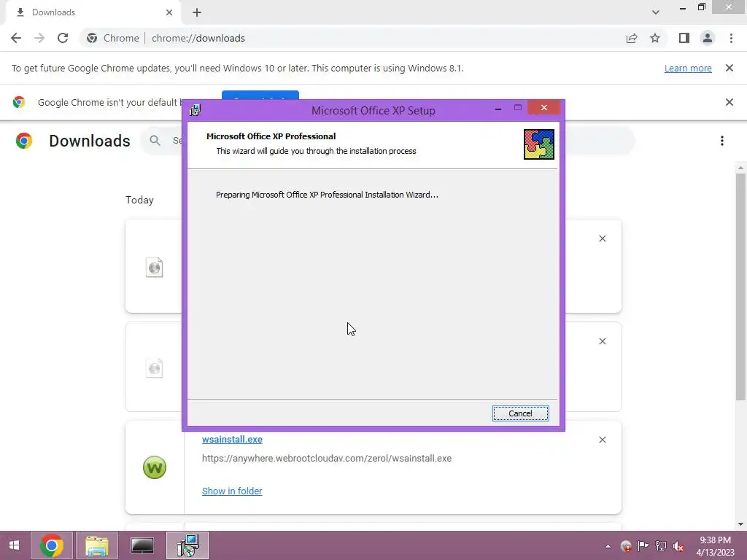Open Chrome's three-dot main menu
This screenshot has height=560, width=747.
pos(731,38)
